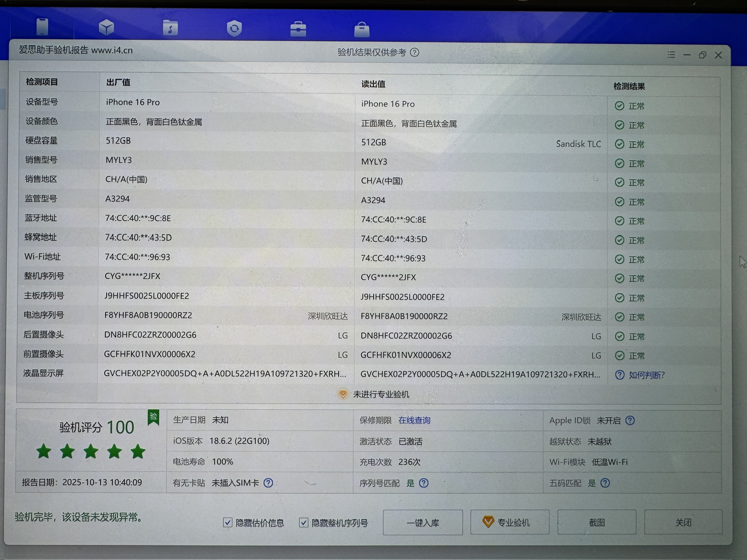747x560 pixels.
Task: Click help icon next to 验机结果仅供参考
Action: click(x=415, y=52)
